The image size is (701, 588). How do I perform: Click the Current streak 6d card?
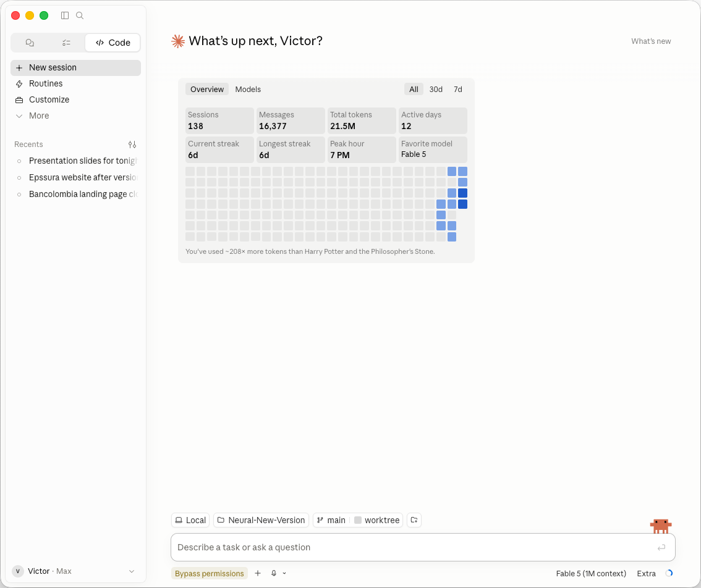pyautogui.click(x=219, y=149)
